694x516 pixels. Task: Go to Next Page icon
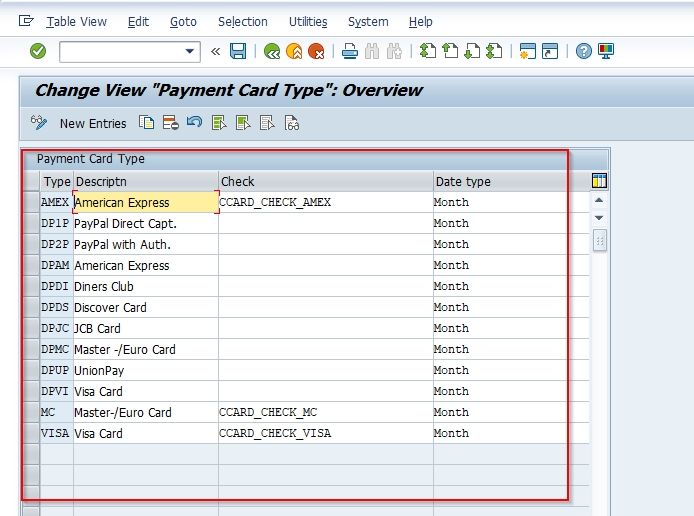(x=472, y=51)
